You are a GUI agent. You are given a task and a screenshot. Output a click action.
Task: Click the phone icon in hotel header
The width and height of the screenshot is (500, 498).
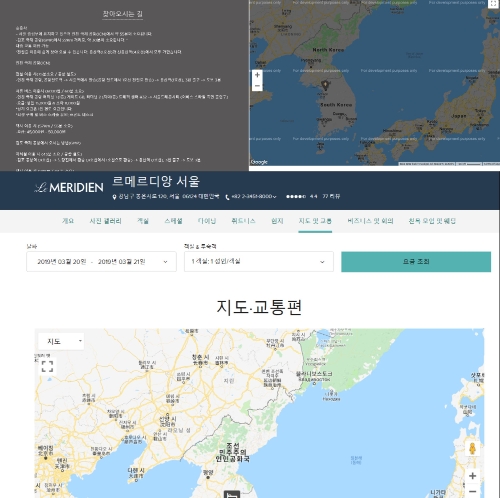227,197
